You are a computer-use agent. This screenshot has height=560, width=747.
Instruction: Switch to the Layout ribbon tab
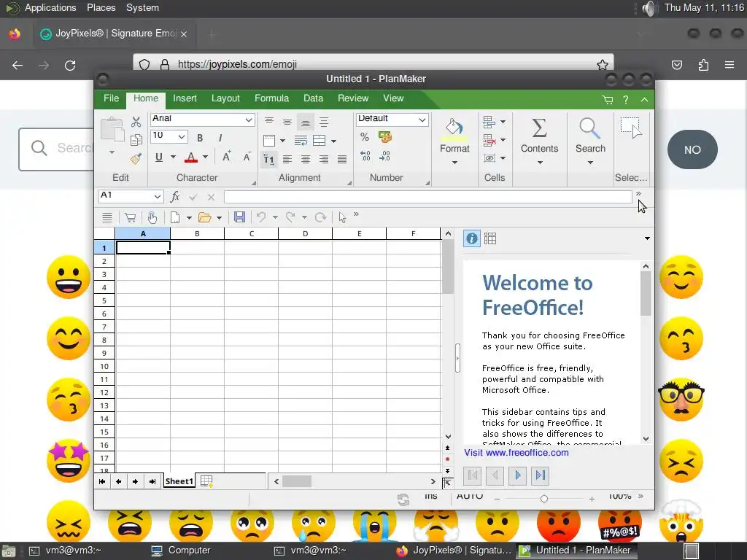[x=225, y=98]
